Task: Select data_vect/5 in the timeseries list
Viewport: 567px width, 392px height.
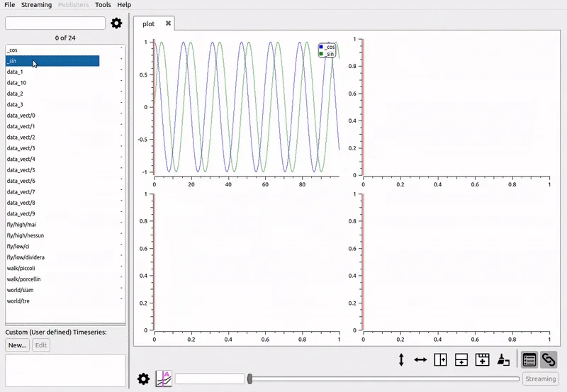Action: pos(21,170)
